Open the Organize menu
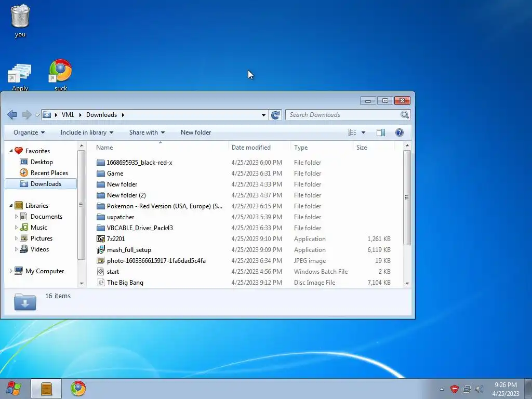Screen dimensions: 532x399 pos(29,132)
